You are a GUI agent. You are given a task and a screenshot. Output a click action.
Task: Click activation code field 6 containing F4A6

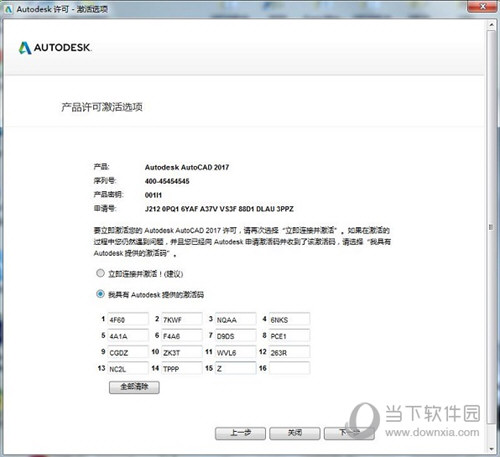[182, 336]
